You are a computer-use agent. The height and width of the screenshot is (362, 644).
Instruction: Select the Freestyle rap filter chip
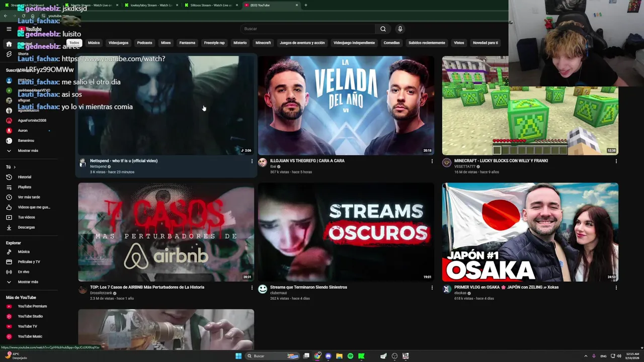tap(214, 43)
